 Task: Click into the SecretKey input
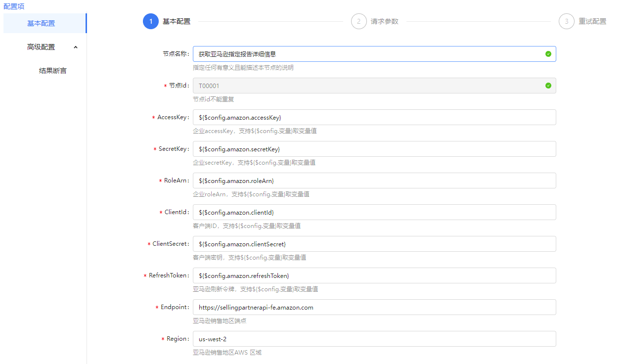pyautogui.click(x=374, y=149)
